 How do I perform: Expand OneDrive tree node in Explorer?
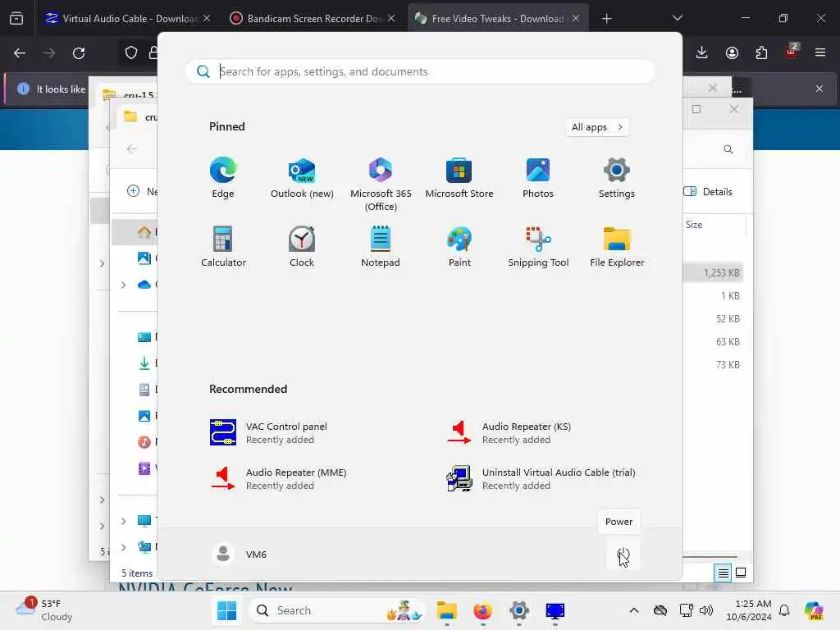123,285
